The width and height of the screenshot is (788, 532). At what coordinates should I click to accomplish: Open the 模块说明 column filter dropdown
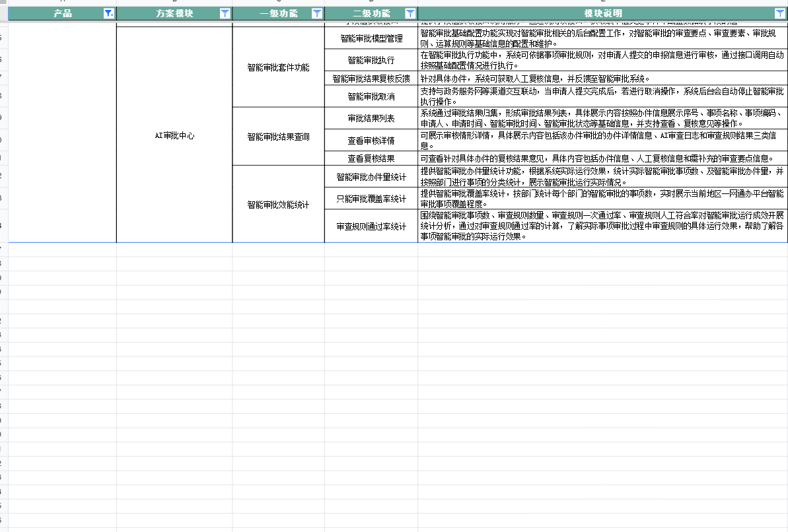tap(780, 13)
